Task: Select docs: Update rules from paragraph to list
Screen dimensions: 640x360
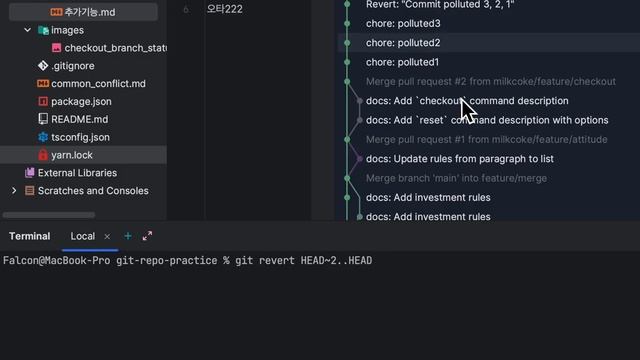Action: coord(460,159)
